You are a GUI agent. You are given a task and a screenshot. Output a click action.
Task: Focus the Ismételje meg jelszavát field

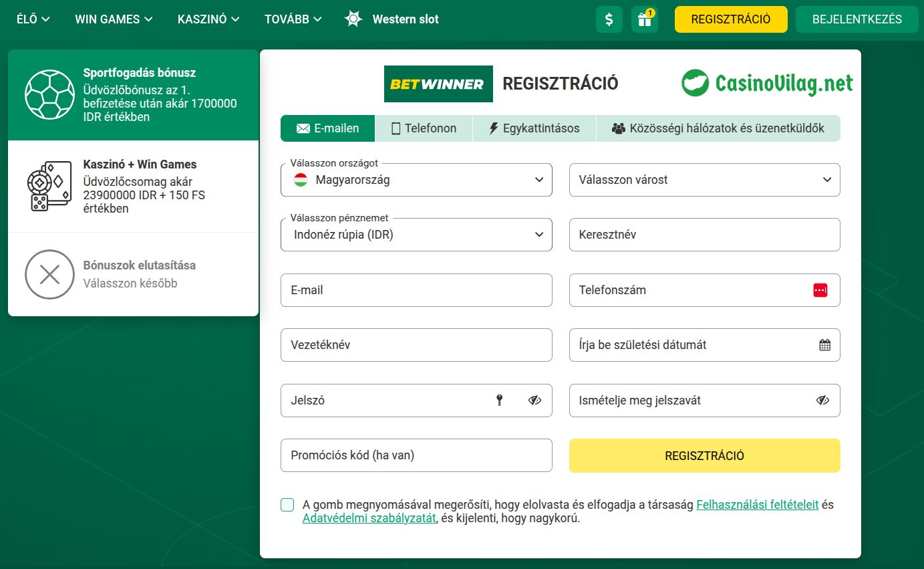(705, 401)
